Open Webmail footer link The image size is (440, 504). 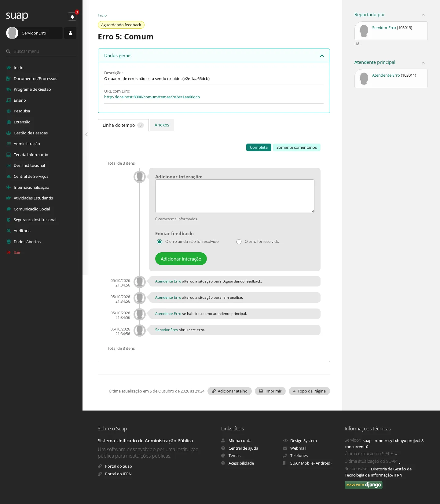(298, 448)
